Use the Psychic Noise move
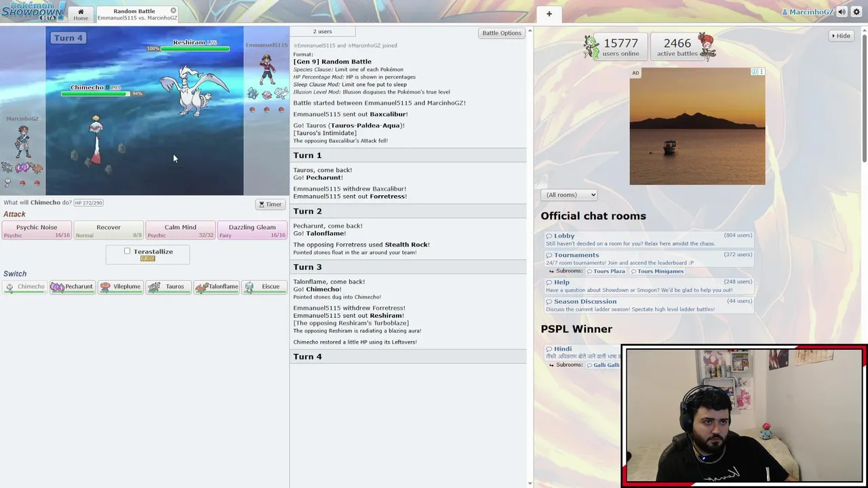The height and width of the screenshot is (488, 868). (x=37, y=230)
